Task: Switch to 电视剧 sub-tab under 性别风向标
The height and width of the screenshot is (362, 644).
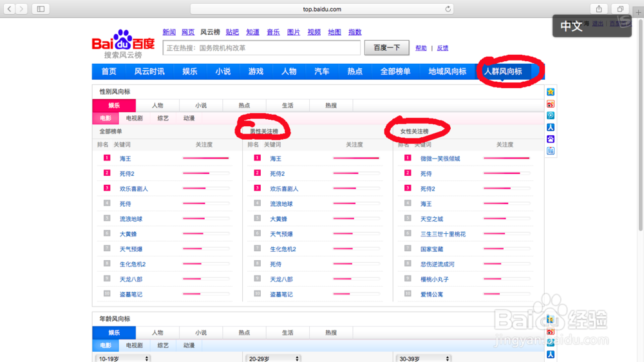Action: 135,119
